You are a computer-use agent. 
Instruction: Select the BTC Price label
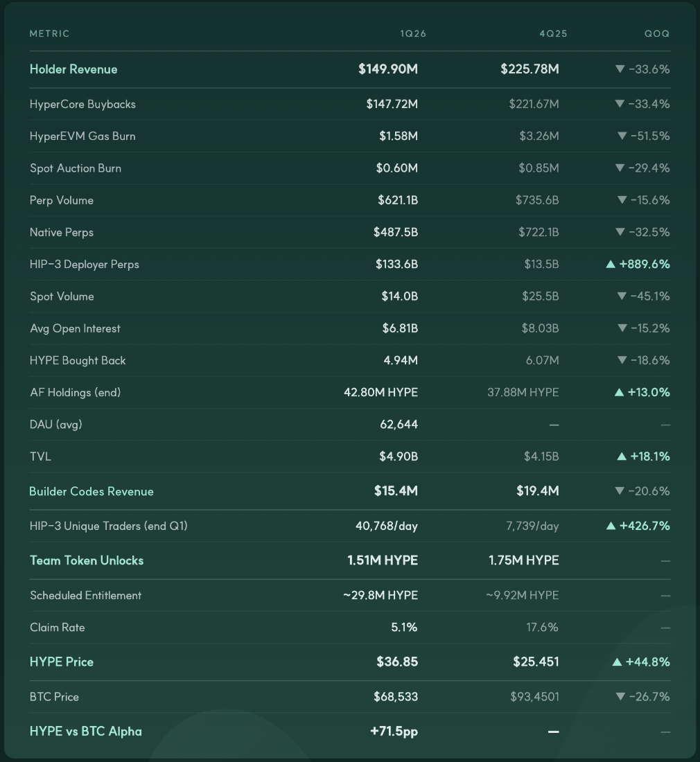54,698
